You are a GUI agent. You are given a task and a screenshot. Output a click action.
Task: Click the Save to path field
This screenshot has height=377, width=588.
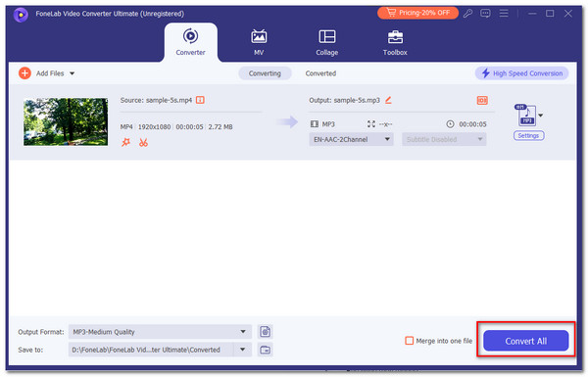(x=151, y=350)
